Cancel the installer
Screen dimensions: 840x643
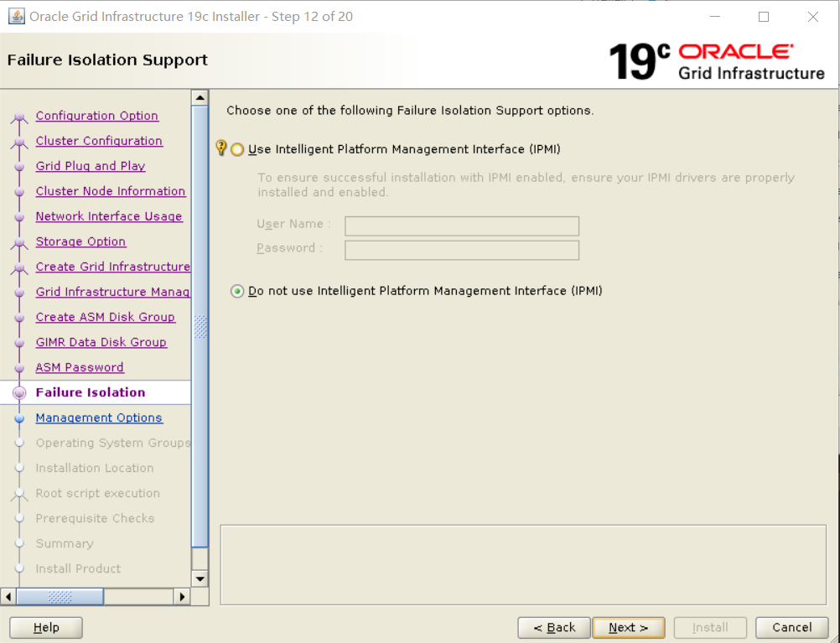coord(791,627)
